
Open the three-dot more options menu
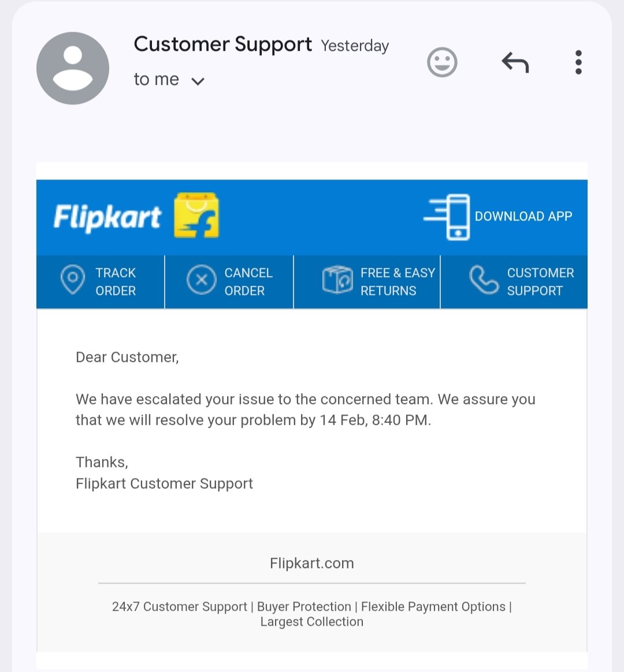578,62
